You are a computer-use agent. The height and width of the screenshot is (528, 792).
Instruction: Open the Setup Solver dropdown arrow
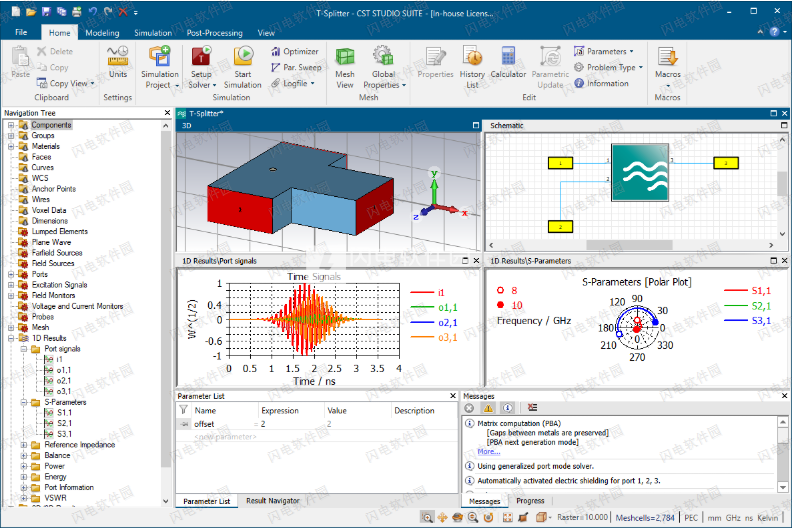[x=215, y=85]
